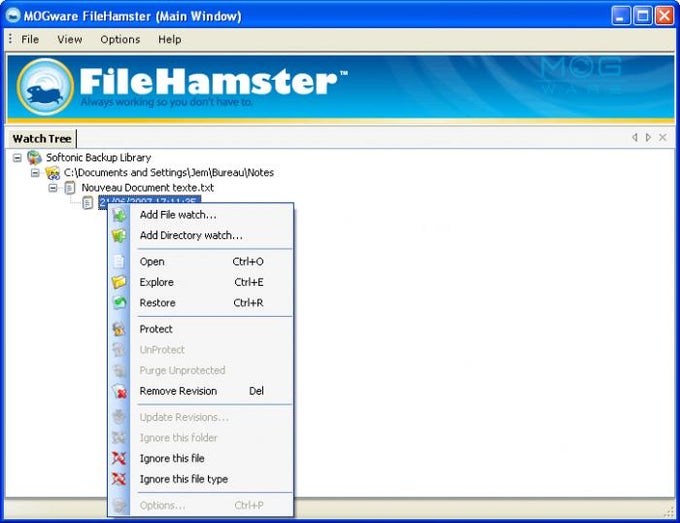The height and width of the screenshot is (523, 680).
Task: Collapse the Nouveau Document texte.txt node
Action: tap(53, 188)
